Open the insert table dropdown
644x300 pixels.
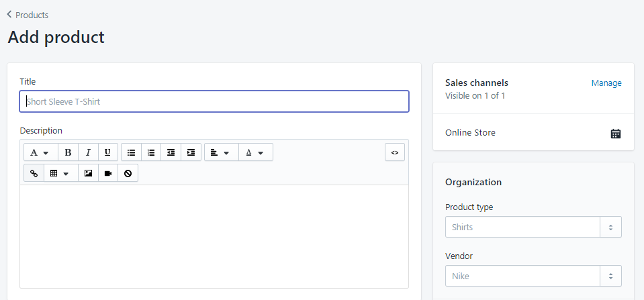pyautogui.click(x=61, y=173)
